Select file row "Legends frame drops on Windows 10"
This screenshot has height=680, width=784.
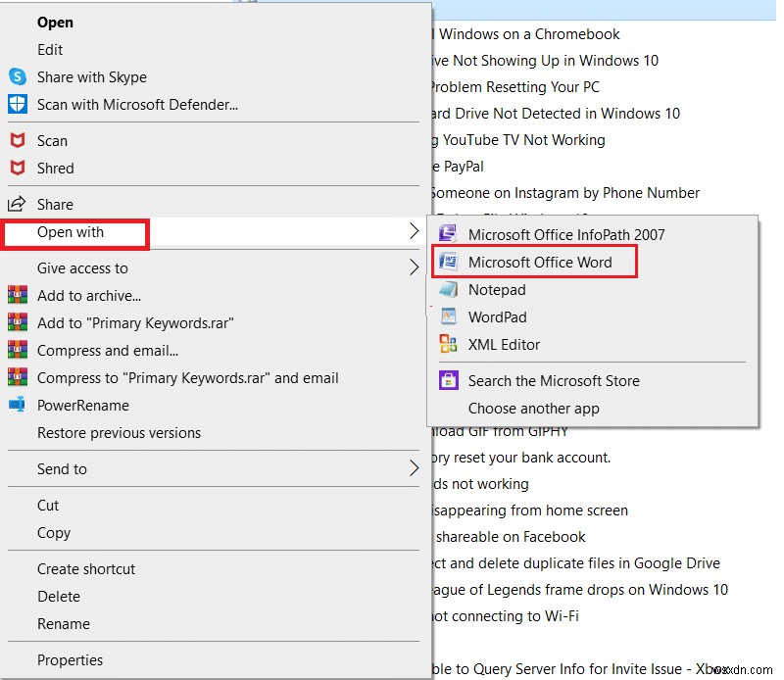pyautogui.click(x=580, y=590)
